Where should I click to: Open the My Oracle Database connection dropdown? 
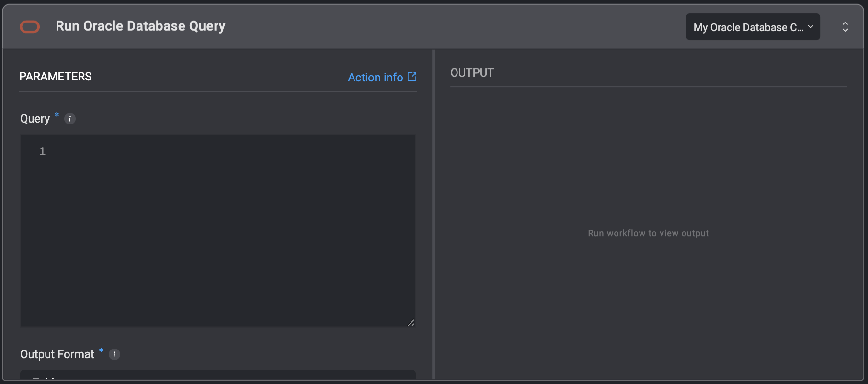pyautogui.click(x=753, y=27)
